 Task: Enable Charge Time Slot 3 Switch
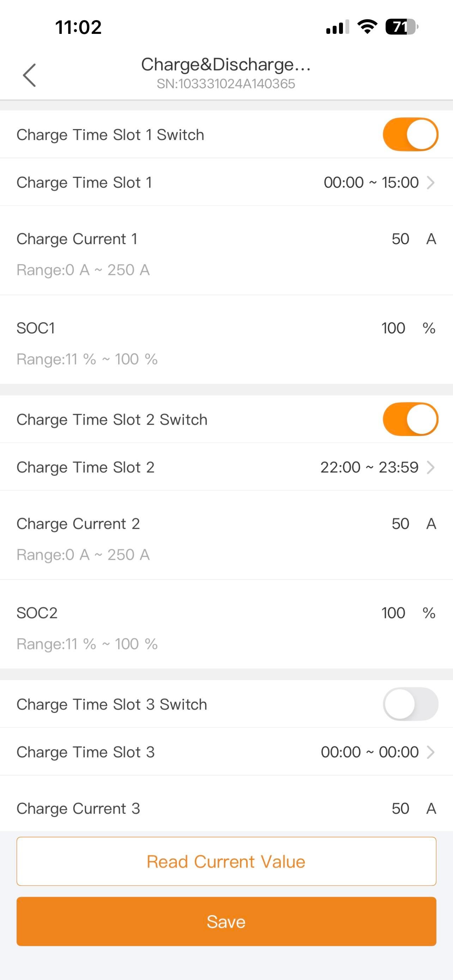coord(410,704)
